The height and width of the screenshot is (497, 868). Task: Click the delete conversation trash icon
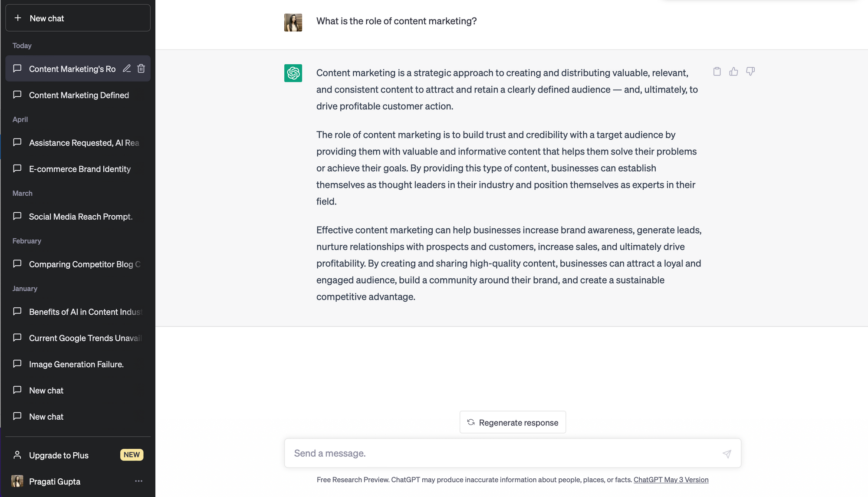pyautogui.click(x=141, y=69)
